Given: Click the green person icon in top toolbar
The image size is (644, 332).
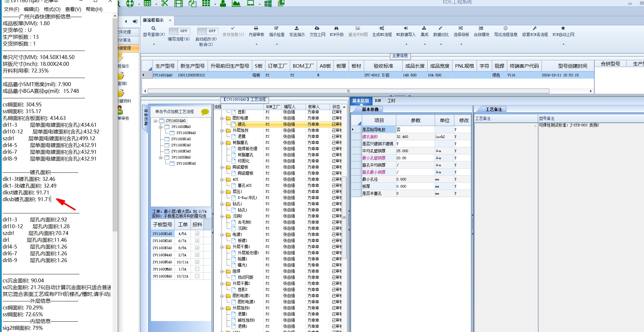Looking at the screenshot, I should pyautogui.click(x=223, y=4).
